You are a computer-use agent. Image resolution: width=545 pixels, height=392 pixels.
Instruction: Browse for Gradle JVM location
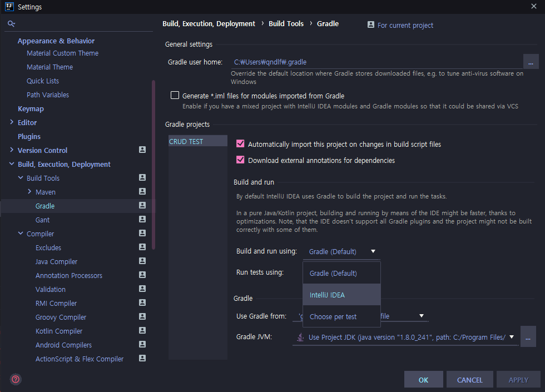(x=528, y=337)
